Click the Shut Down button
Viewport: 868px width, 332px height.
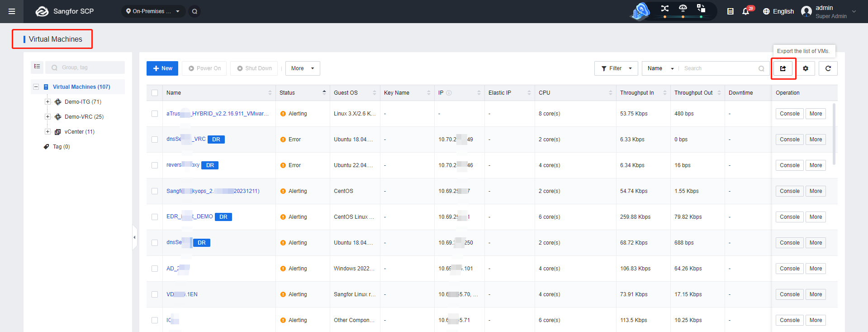(x=255, y=68)
